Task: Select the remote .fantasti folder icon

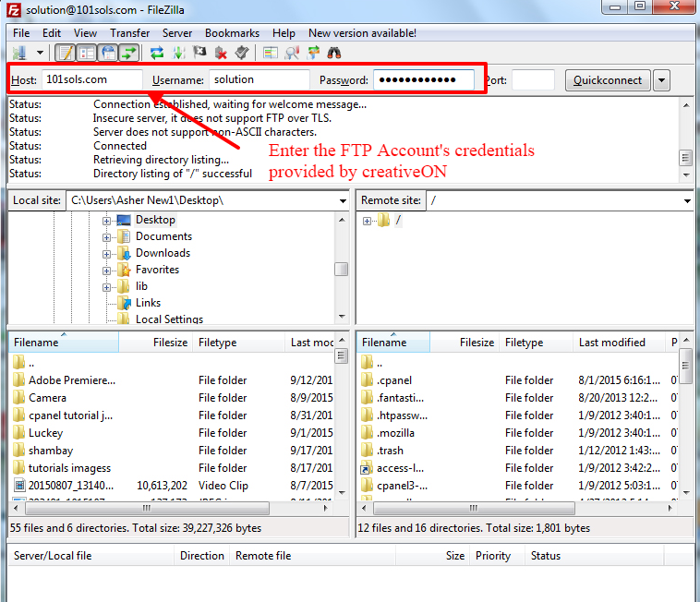Action: click(367, 397)
